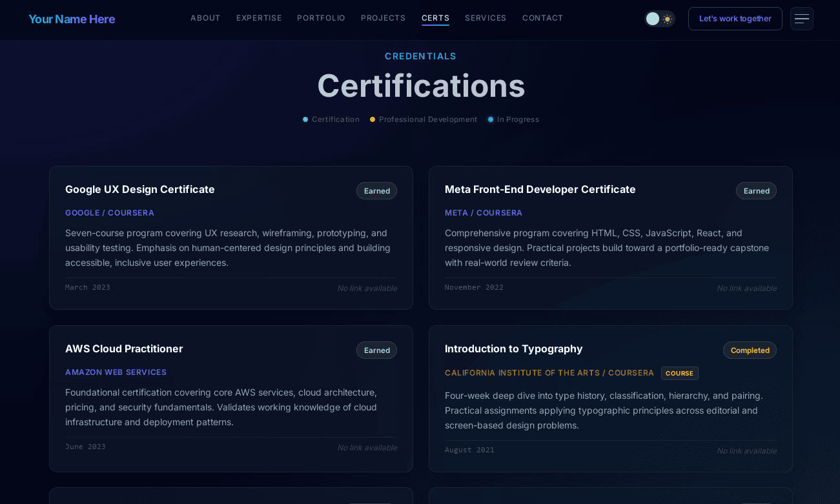Select the Projects nav link
Viewport: 840px width, 504px height.
384,18
